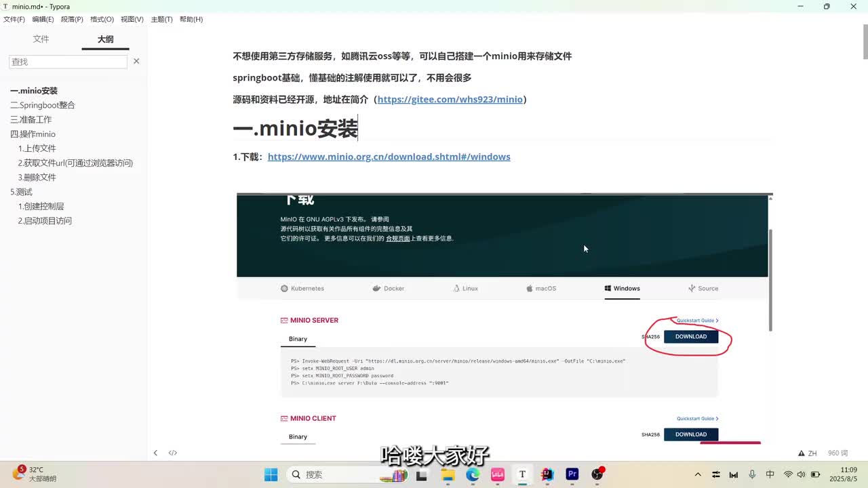Screen dimensions: 868x488
Task: Open the 格式(O) menu
Action: [x=102, y=19]
